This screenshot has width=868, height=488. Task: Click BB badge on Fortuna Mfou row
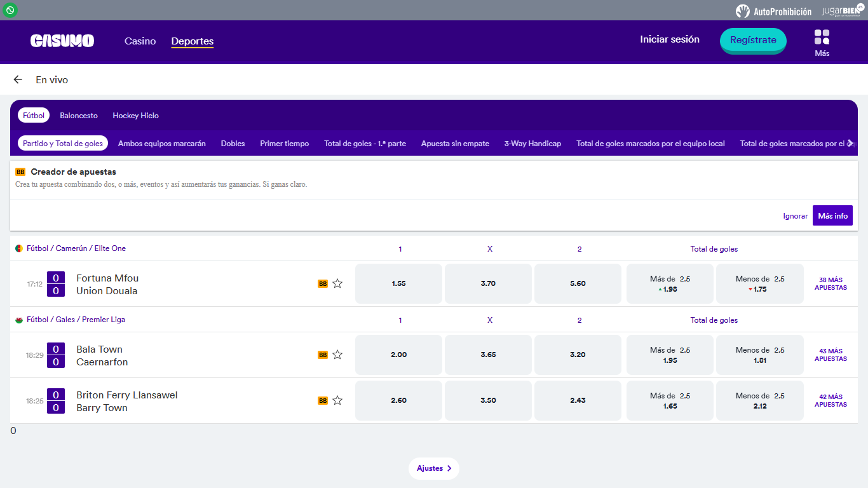323,284
